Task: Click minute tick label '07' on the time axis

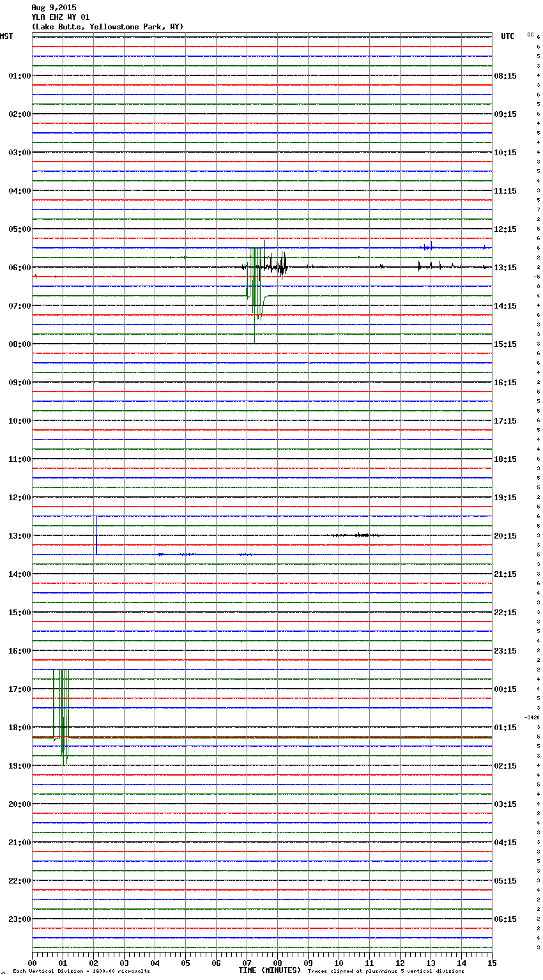Action: click(247, 963)
